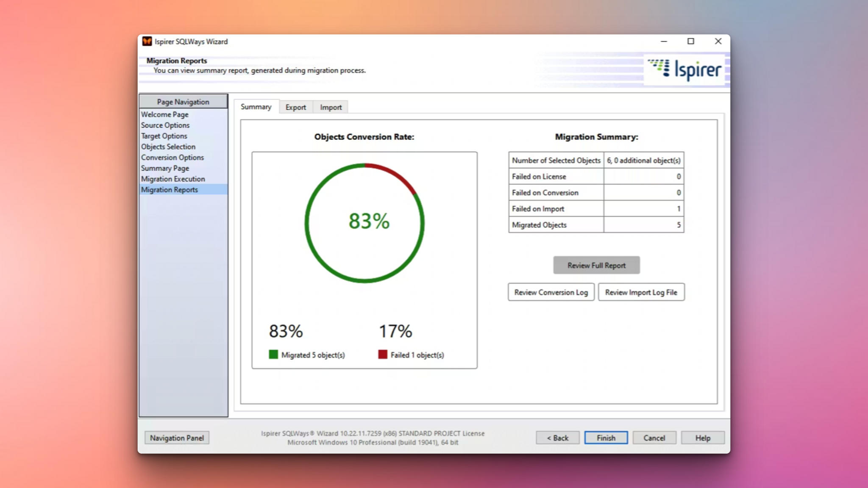Open the Welcome Page from navigation
Image resolution: width=868 pixels, height=488 pixels.
click(164, 114)
